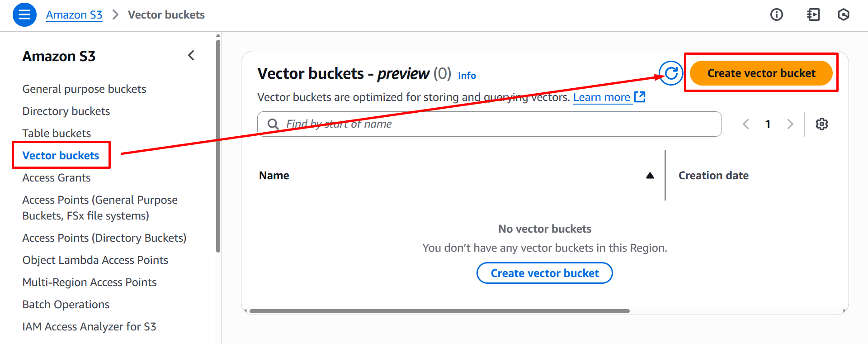Click the external link icon beside Learn more
This screenshot has height=344, width=868.
click(x=640, y=97)
